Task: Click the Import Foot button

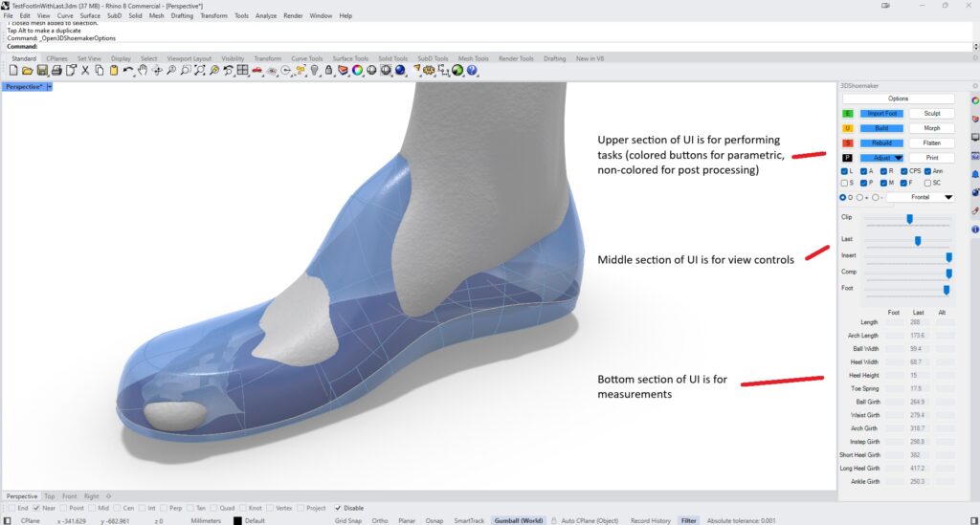Action: point(881,113)
